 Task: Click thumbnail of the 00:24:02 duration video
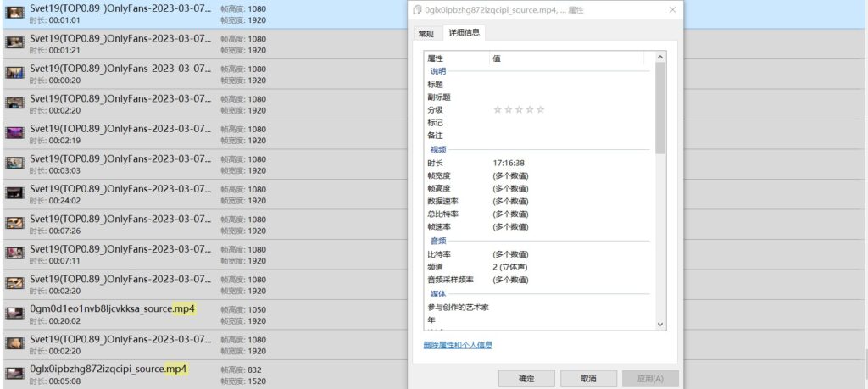pos(14,192)
